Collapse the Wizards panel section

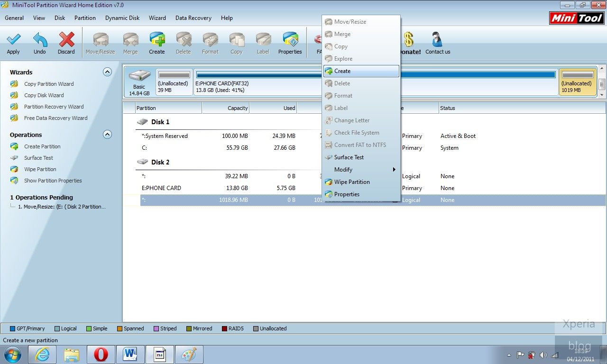coord(108,72)
